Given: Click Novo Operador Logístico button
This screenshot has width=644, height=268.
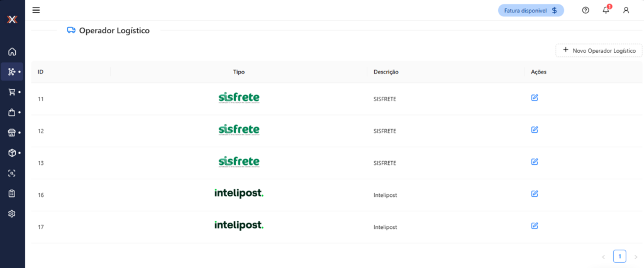Looking at the screenshot, I should pos(599,50).
